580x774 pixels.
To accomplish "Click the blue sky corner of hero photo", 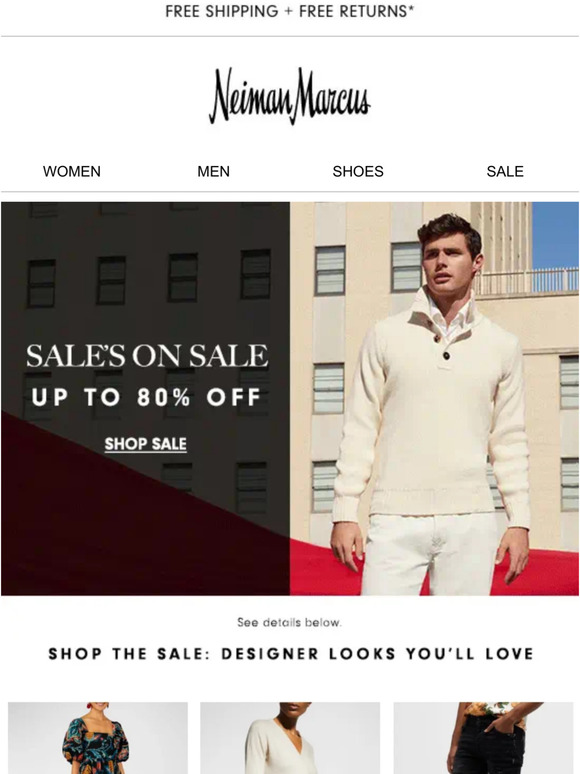I will 555,234.
